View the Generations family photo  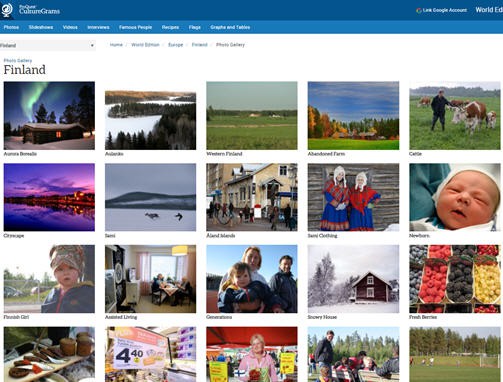click(252, 279)
